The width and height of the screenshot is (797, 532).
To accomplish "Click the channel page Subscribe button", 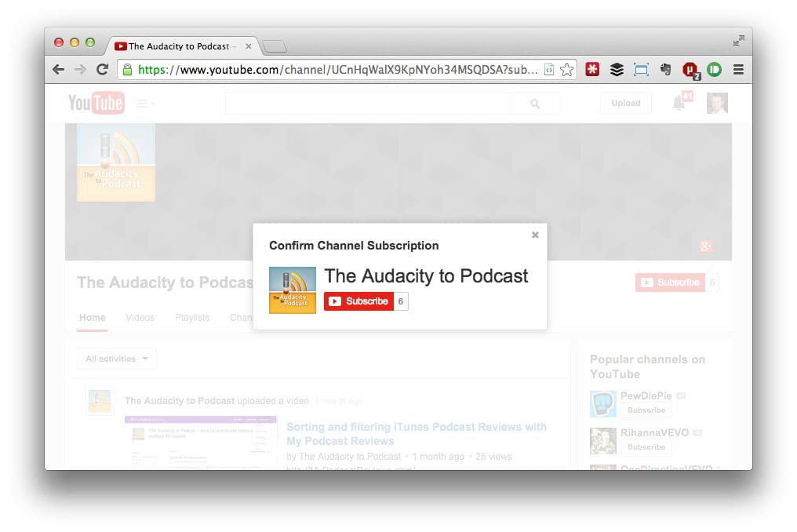I will pos(670,282).
